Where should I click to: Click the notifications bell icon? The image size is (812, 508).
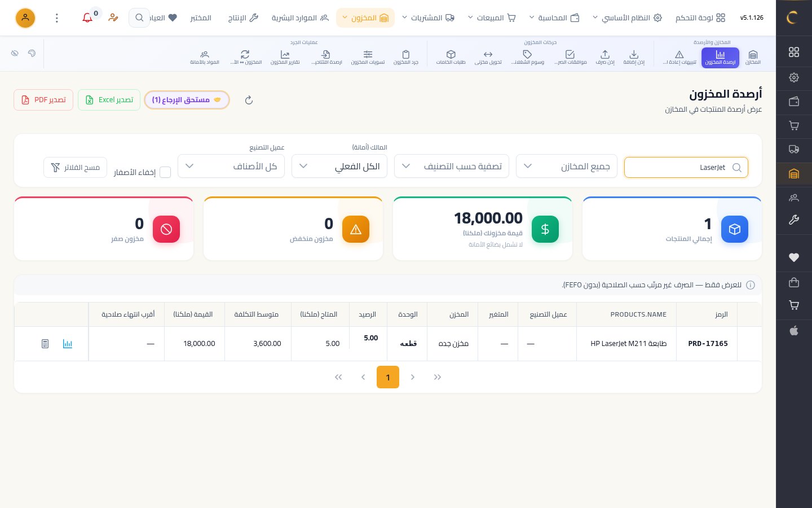point(87,17)
